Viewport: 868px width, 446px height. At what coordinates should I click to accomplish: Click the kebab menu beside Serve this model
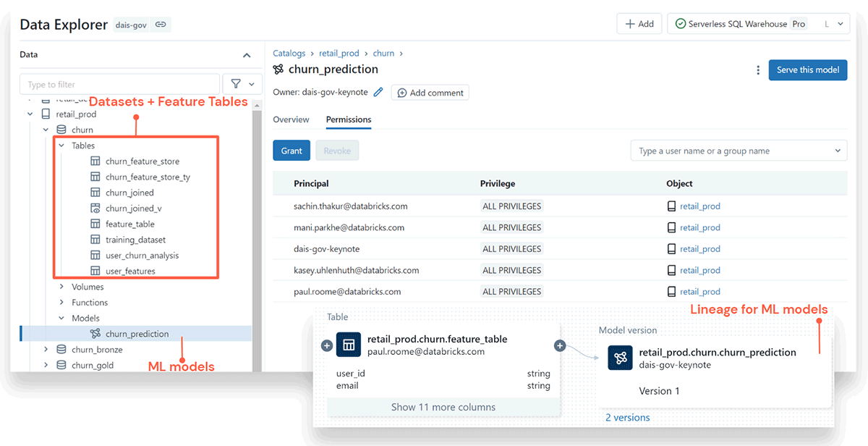click(x=757, y=70)
